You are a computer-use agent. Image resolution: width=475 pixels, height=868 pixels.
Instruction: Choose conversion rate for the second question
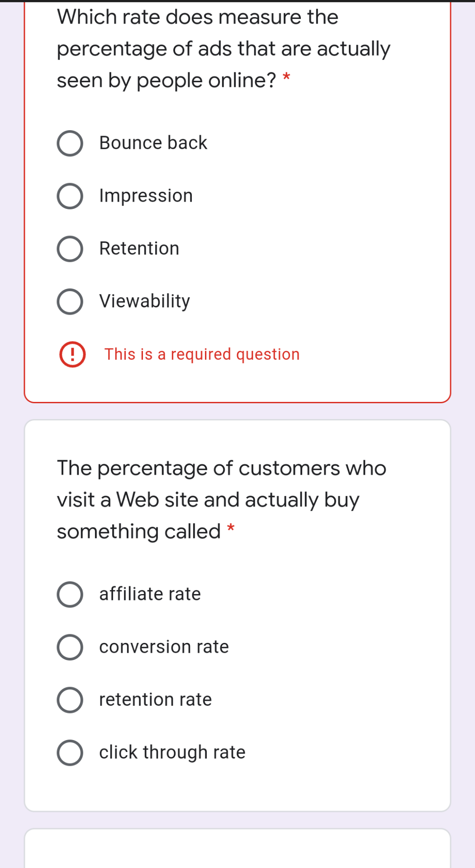[70, 647]
